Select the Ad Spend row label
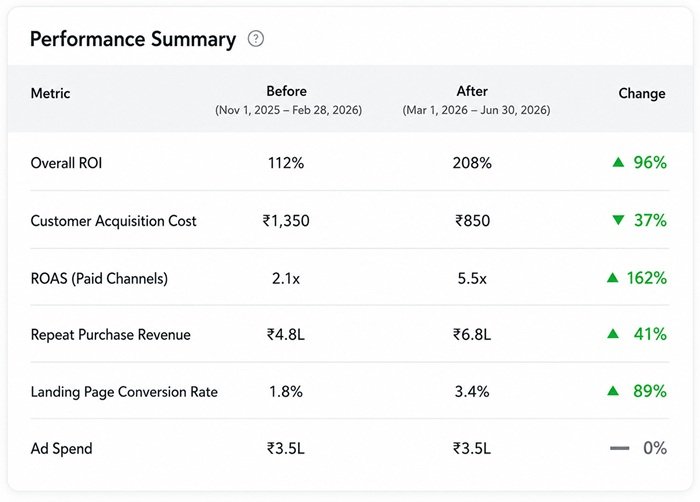700x502 pixels. tap(62, 448)
